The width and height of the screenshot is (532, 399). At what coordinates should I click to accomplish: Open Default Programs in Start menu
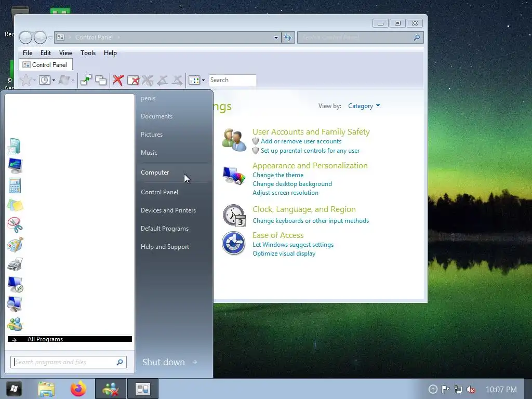(x=165, y=229)
